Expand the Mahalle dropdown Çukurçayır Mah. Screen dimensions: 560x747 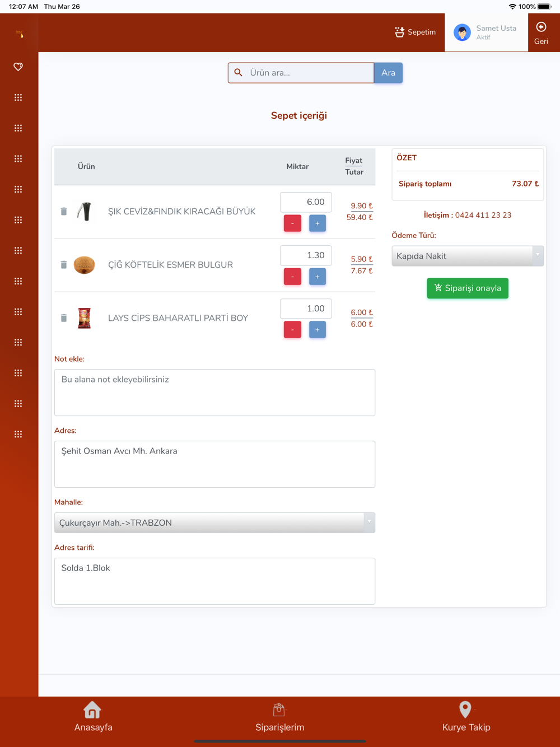(x=214, y=523)
